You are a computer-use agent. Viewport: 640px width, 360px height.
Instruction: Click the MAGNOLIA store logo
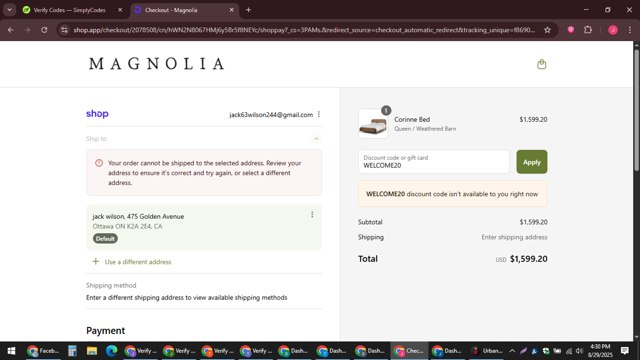click(x=157, y=64)
